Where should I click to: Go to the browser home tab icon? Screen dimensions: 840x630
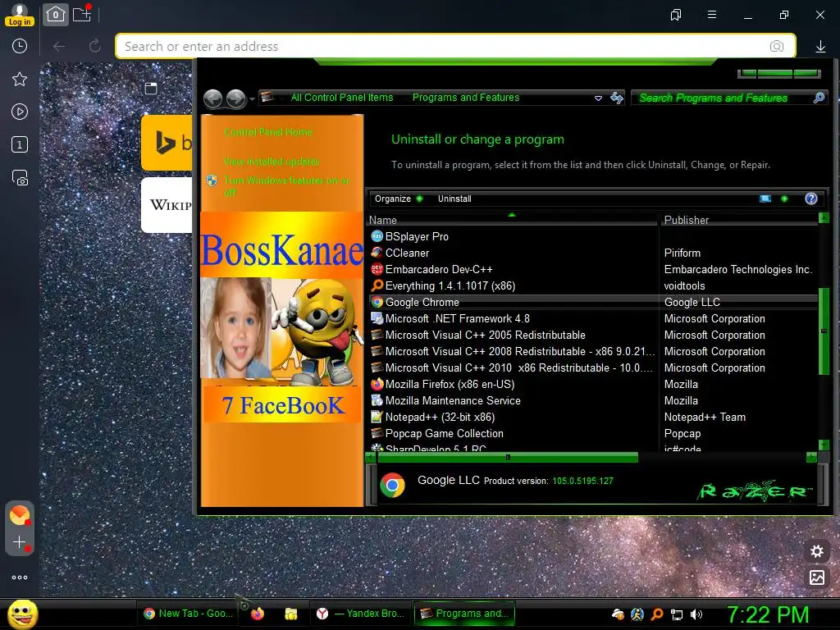[56, 15]
